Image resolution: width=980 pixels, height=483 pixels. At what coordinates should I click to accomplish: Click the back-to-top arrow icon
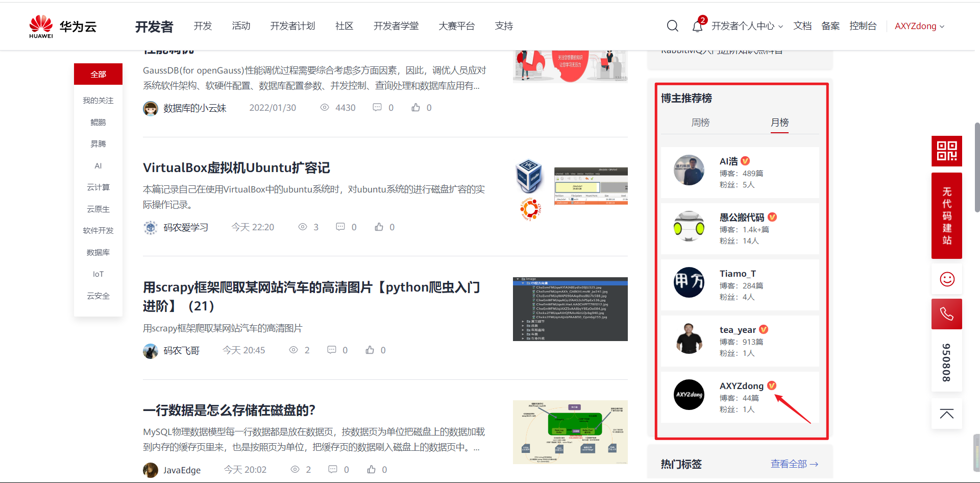(x=947, y=414)
